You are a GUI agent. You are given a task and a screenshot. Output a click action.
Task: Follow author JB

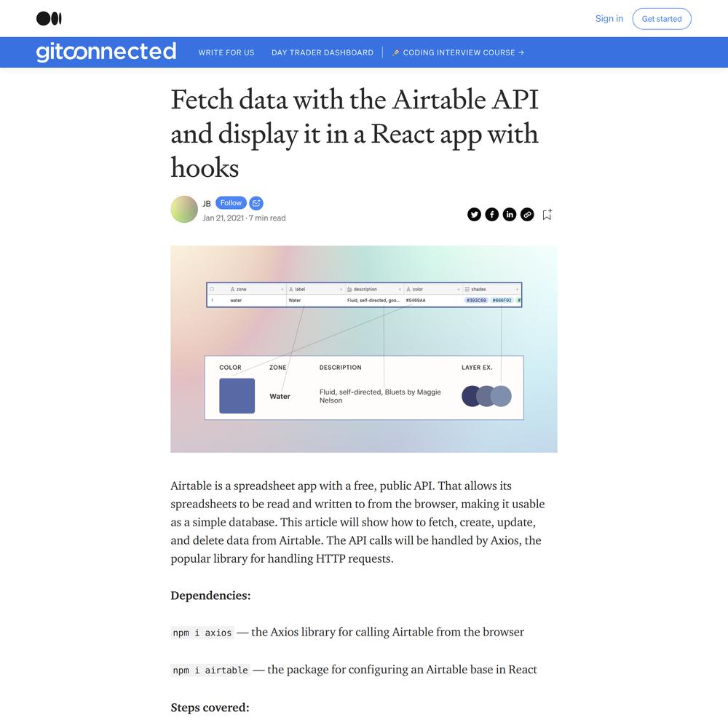(231, 203)
